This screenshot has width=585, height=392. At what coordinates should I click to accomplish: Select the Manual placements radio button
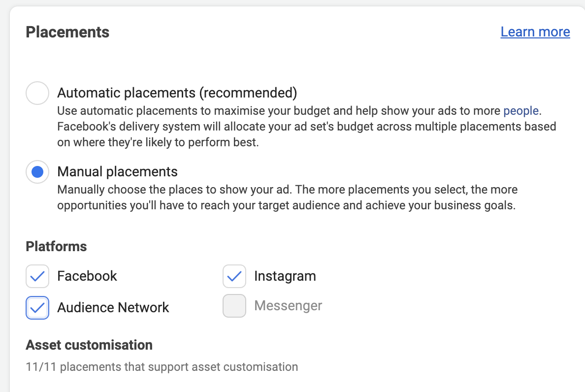click(x=37, y=172)
